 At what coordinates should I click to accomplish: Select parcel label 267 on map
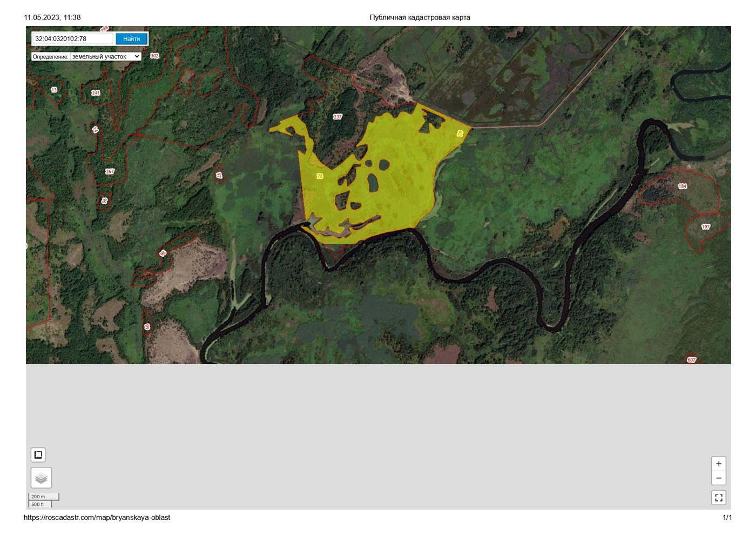click(x=110, y=171)
